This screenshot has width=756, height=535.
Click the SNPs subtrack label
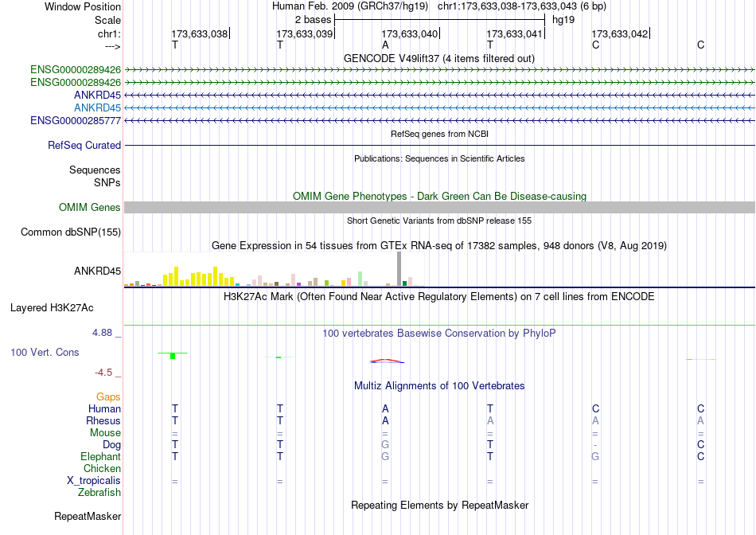[x=107, y=183]
